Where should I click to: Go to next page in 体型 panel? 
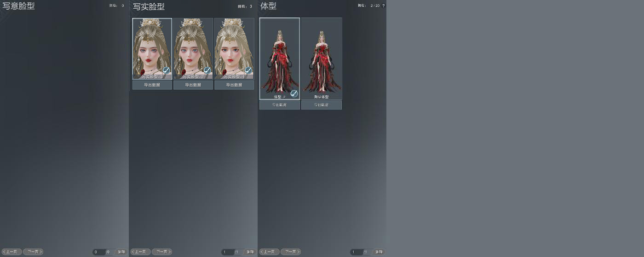tap(291, 252)
